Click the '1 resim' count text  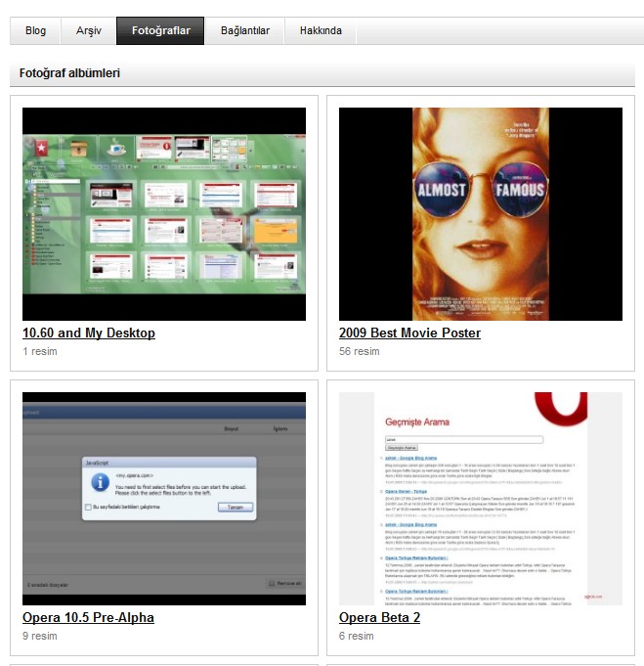tap(40, 352)
